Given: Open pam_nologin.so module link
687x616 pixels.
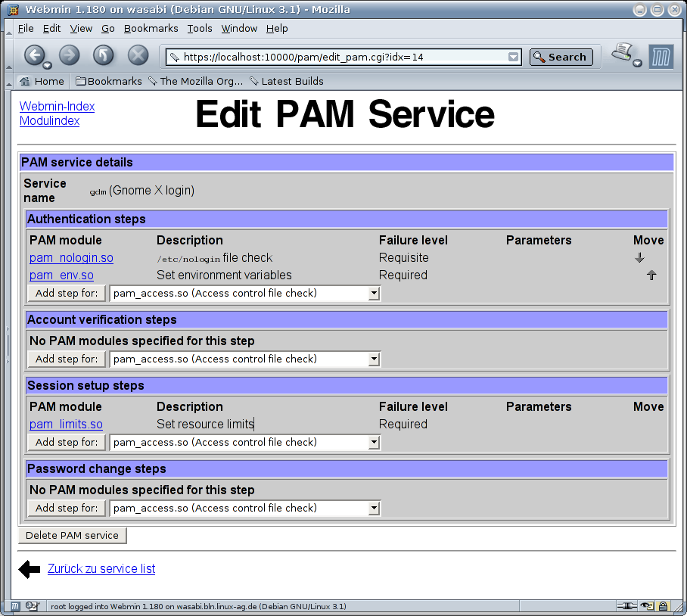Looking at the screenshot, I should click(x=71, y=257).
